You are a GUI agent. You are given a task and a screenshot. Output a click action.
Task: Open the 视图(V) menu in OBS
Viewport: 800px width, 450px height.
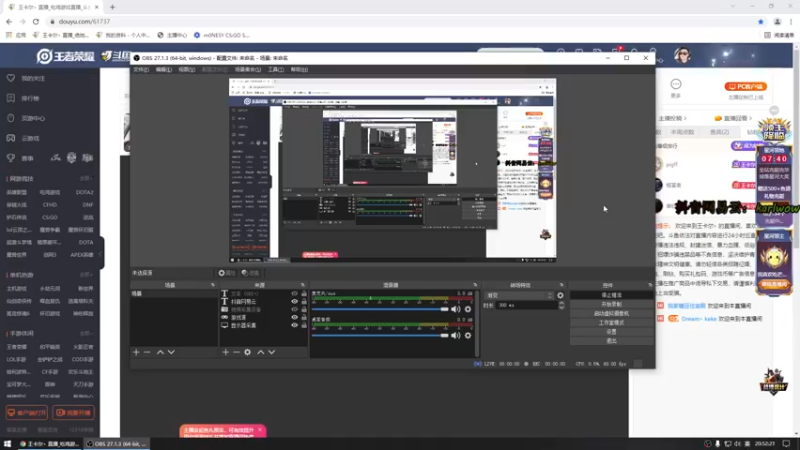(x=187, y=69)
